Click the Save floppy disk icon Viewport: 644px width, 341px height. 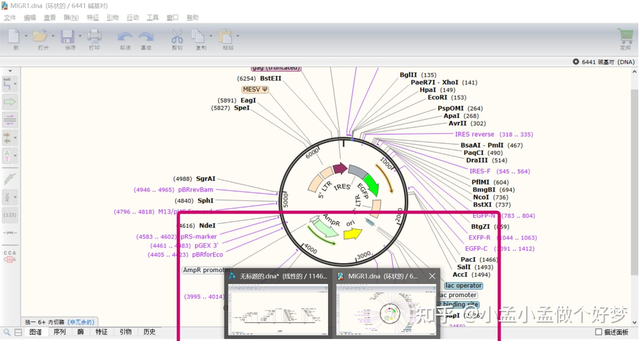(67, 36)
